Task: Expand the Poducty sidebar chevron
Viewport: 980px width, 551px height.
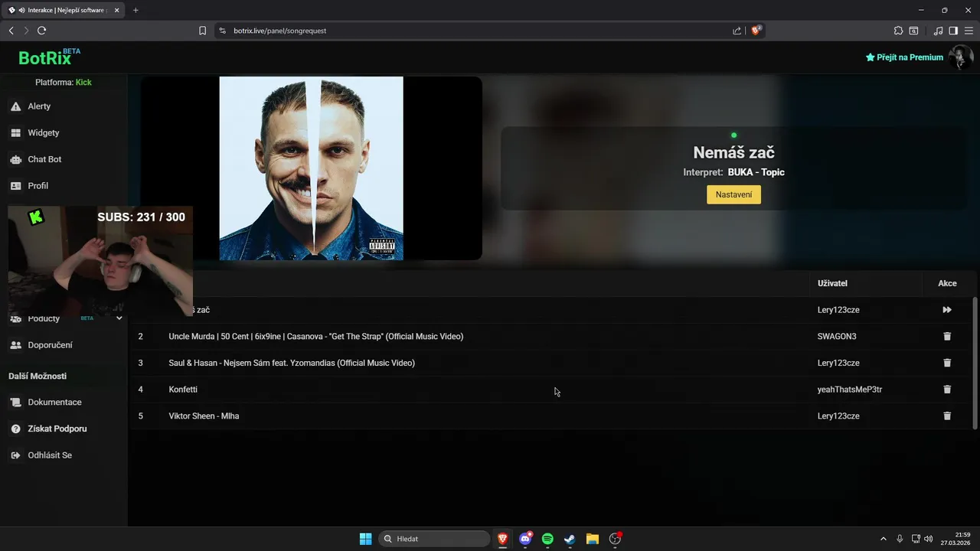Action: [x=119, y=318]
